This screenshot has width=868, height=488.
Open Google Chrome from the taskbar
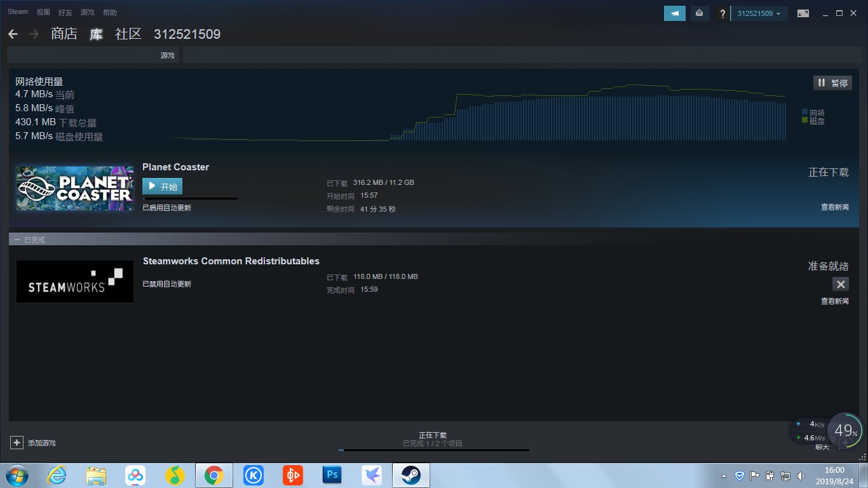[214, 475]
